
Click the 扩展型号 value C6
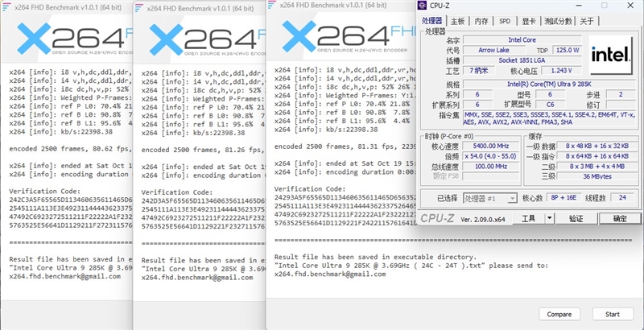coord(550,105)
